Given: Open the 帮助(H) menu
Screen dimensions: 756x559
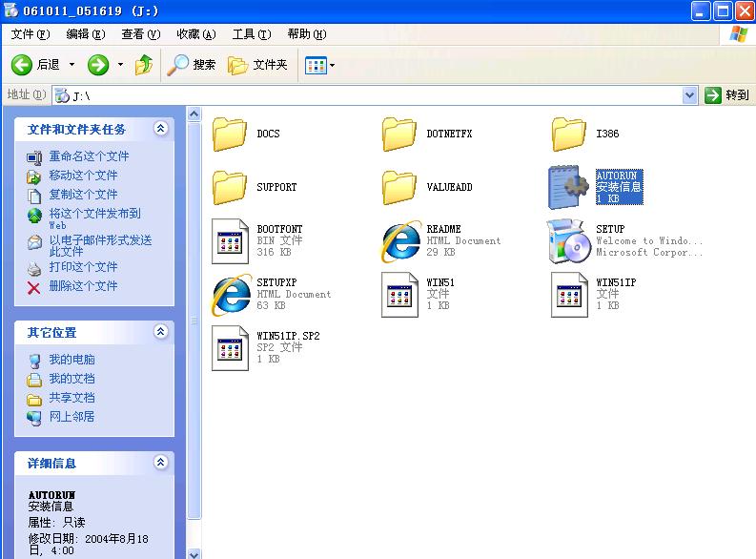Looking at the screenshot, I should point(307,34).
